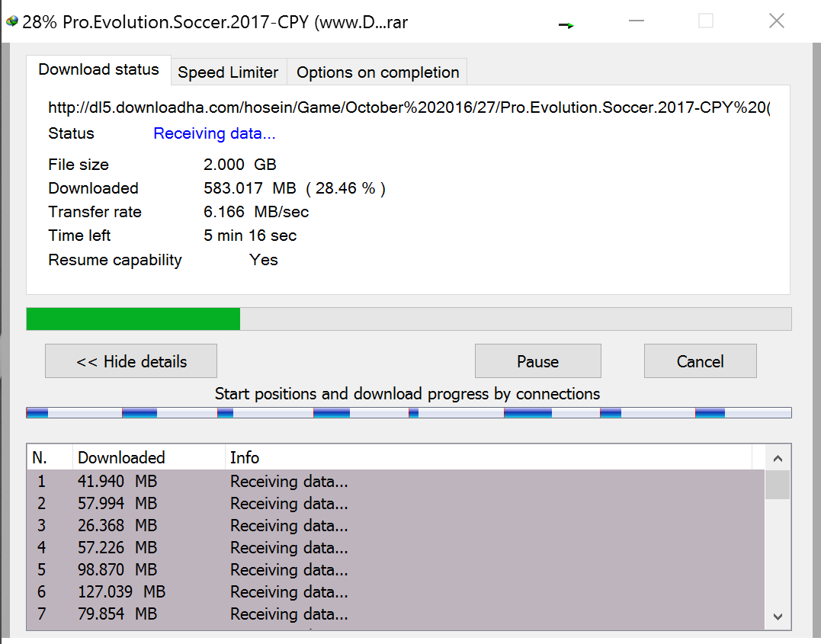
Task: Close the download window
Action: click(777, 21)
